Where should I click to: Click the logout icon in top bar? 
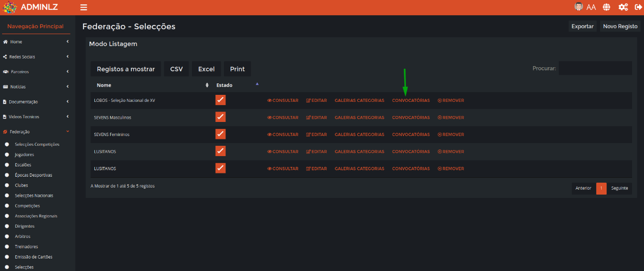(638, 7)
